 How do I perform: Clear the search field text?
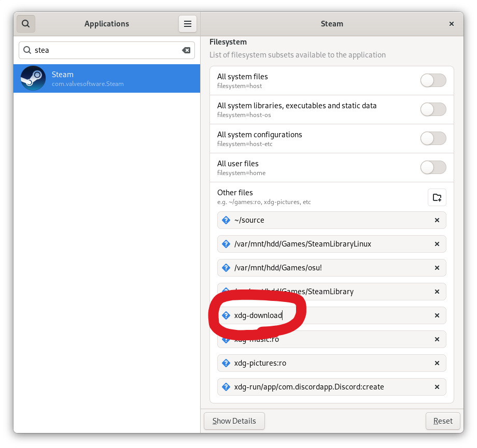pyautogui.click(x=186, y=50)
